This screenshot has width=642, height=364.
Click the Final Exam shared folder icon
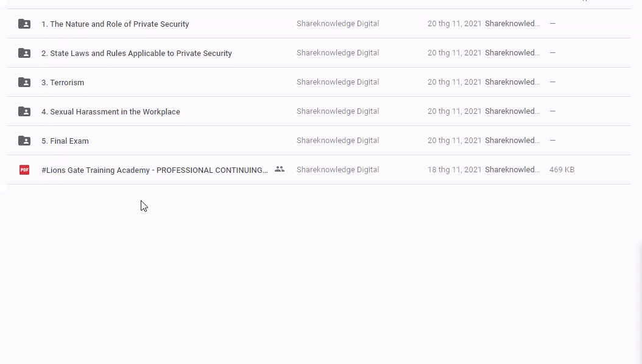[x=24, y=141]
